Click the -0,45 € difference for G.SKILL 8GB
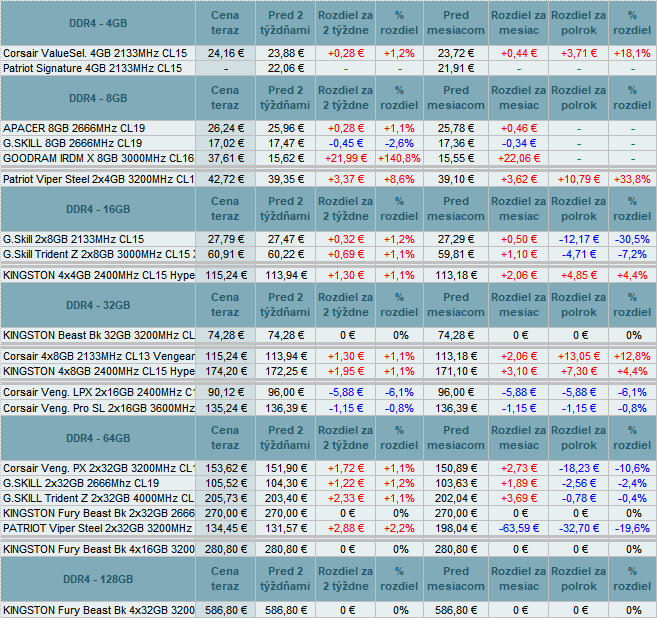This screenshot has width=657, height=618. (346, 143)
